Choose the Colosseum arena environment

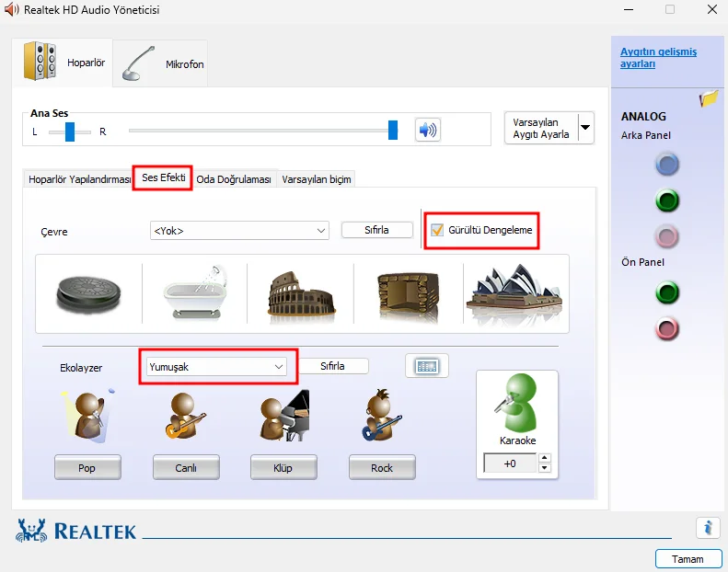pos(301,297)
